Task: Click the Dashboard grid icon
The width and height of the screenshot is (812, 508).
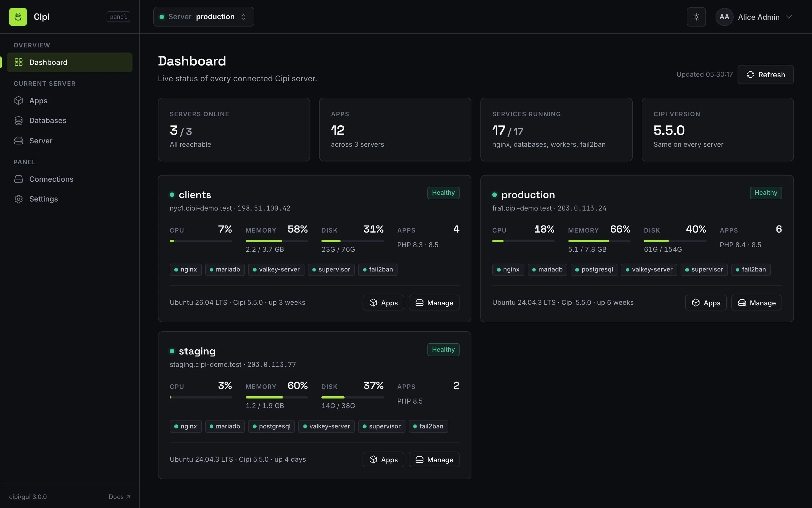Action: (18, 62)
